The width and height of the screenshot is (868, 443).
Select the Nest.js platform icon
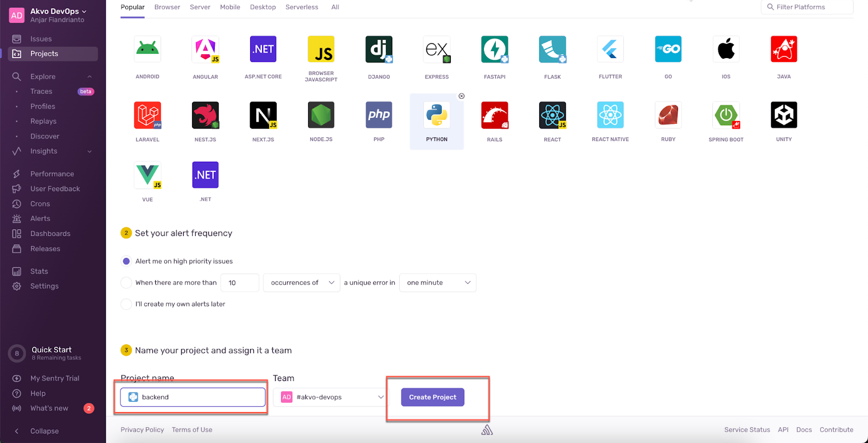pos(206,115)
